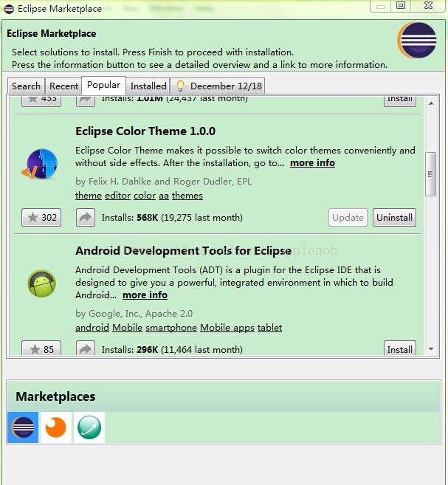Click the Marketplaces heading
This screenshot has width=448, height=485.
(55, 396)
